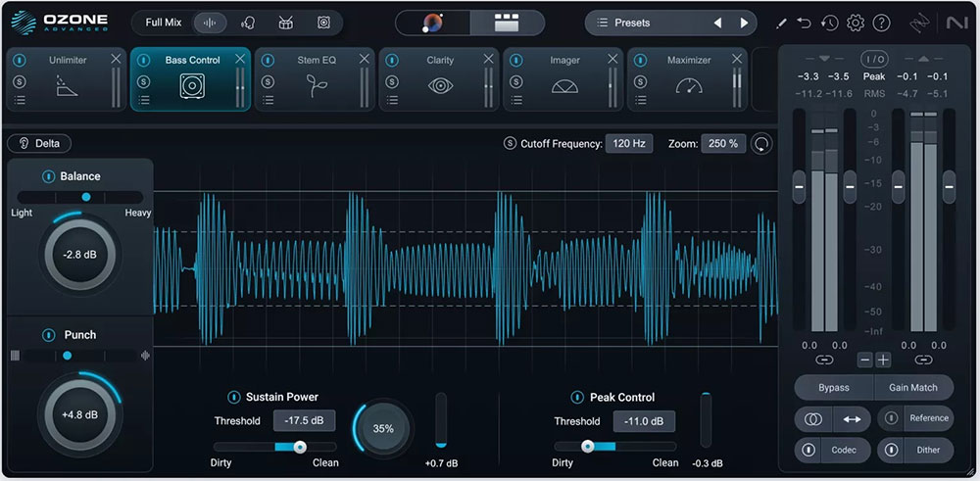The width and height of the screenshot is (980, 481).
Task: Open the Maximizer module preset list
Action: pyautogui.click(x=640, y=100)
